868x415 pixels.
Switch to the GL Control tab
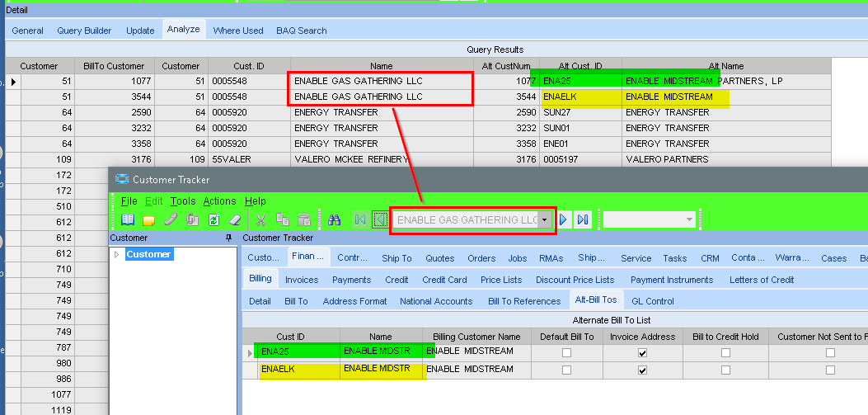tap(653, 301)
